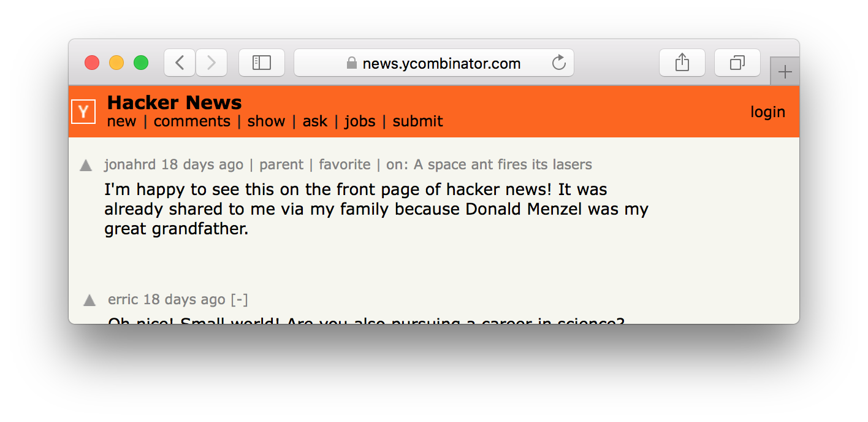Screen dimensions: 868x422
Task: Click the 'submit' link
Action: pos(417,121)
